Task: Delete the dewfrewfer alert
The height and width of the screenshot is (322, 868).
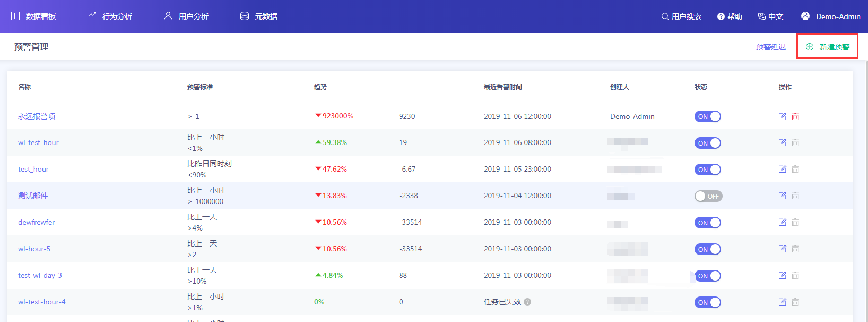Action: (x=795, y=222)
